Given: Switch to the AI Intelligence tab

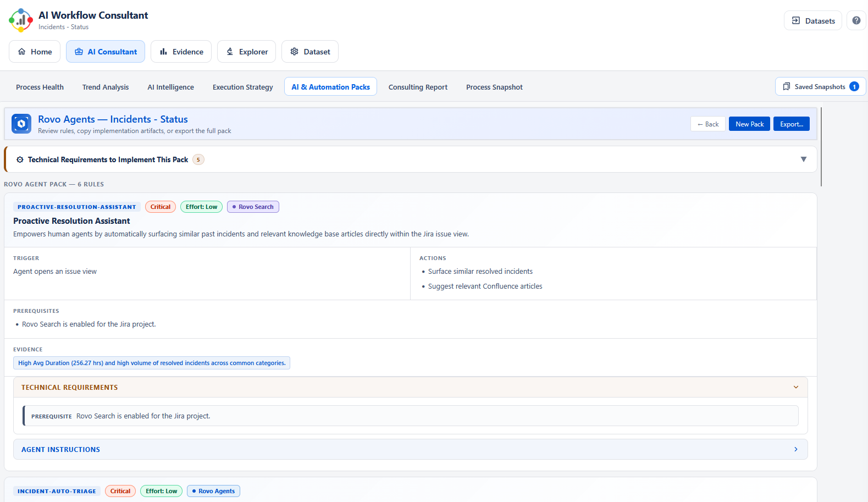Looking at the screenshot, I should tap(170, 87).
